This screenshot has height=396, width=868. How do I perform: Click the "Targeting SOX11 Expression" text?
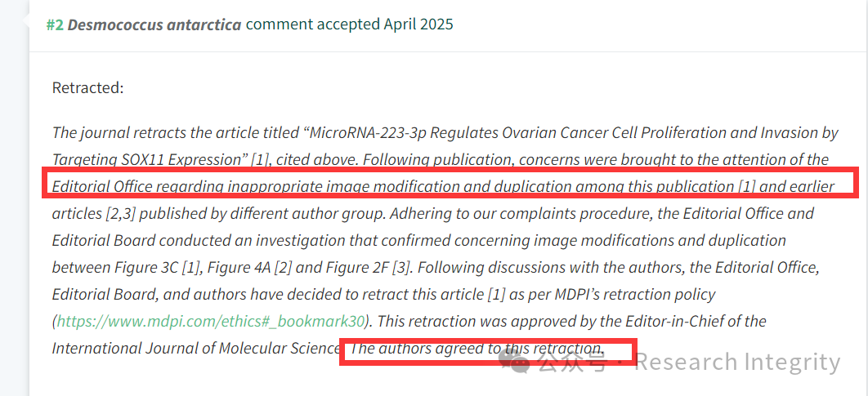(x=150, y=160)
